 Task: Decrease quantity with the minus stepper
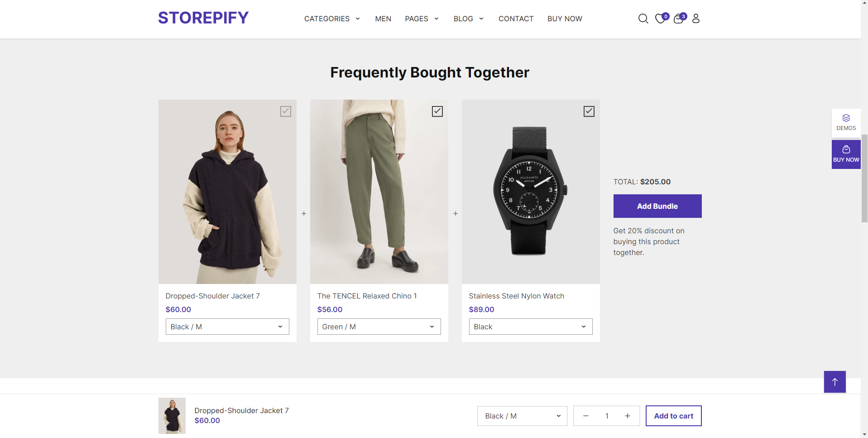click(585, 416)
